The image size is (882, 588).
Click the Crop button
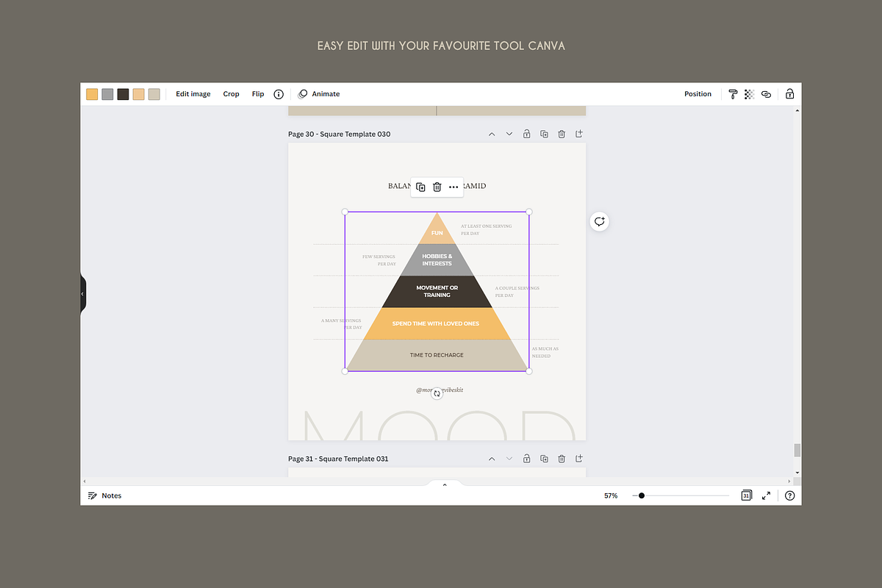coord(232,94)
